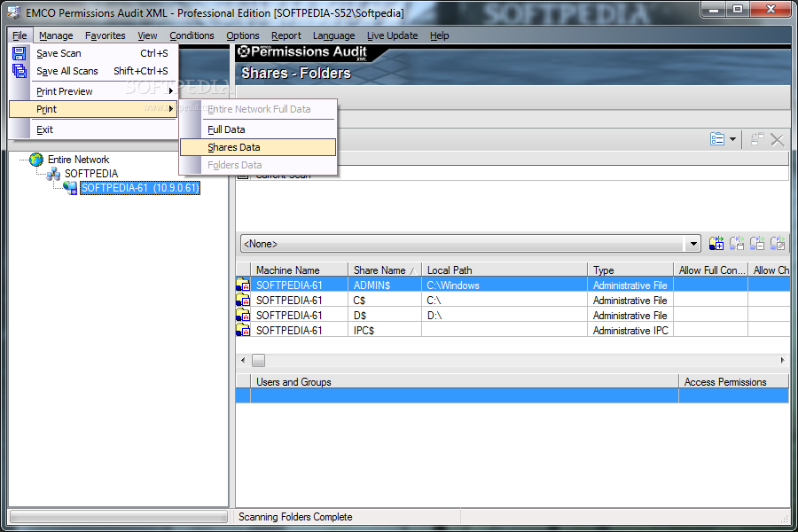Open the Conditions menu
This screenshot has height=532, width=798.
point(192,35)
